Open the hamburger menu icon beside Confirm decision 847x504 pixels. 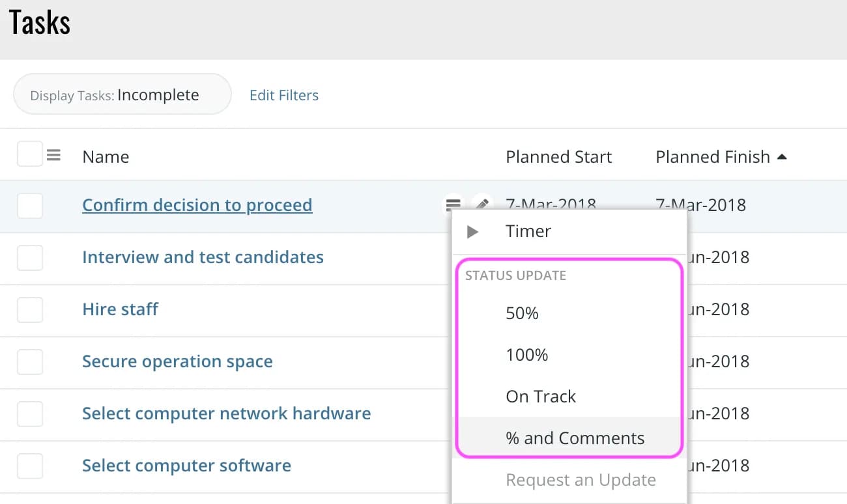(452, 204)
